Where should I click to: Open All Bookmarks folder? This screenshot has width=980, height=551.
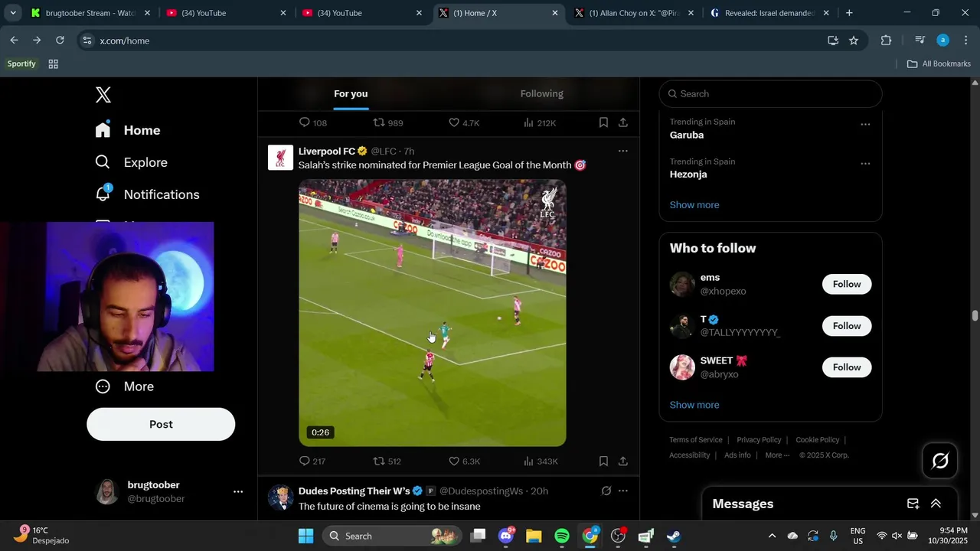(939, 64)
